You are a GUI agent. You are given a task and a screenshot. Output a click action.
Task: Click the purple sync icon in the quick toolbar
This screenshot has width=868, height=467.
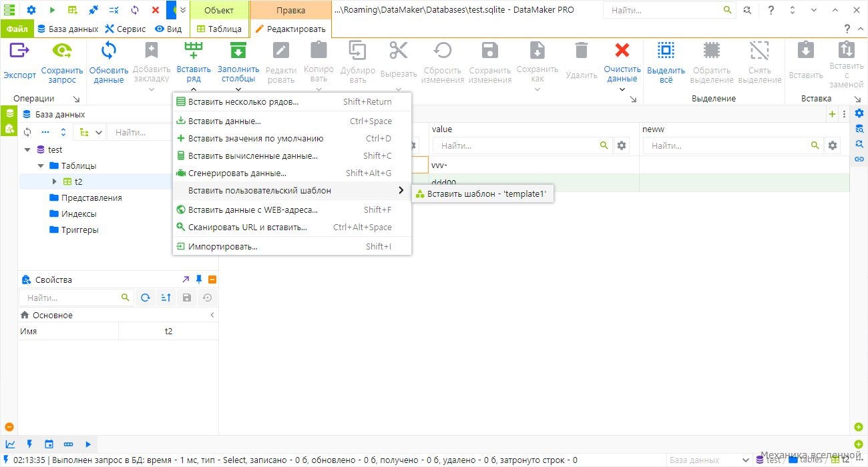135,10
